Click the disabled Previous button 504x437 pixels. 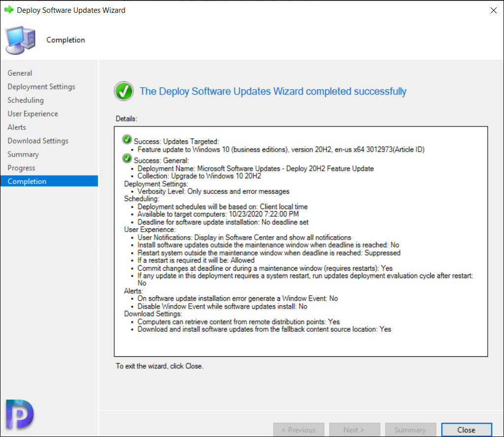pyautogui.click(x=299, y=430)
